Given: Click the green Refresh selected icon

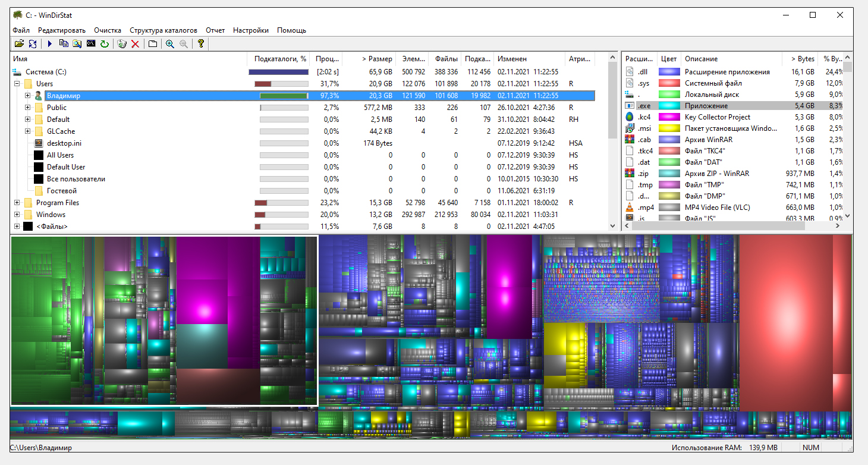Looking at the screenshot, I should pos(105,44).
